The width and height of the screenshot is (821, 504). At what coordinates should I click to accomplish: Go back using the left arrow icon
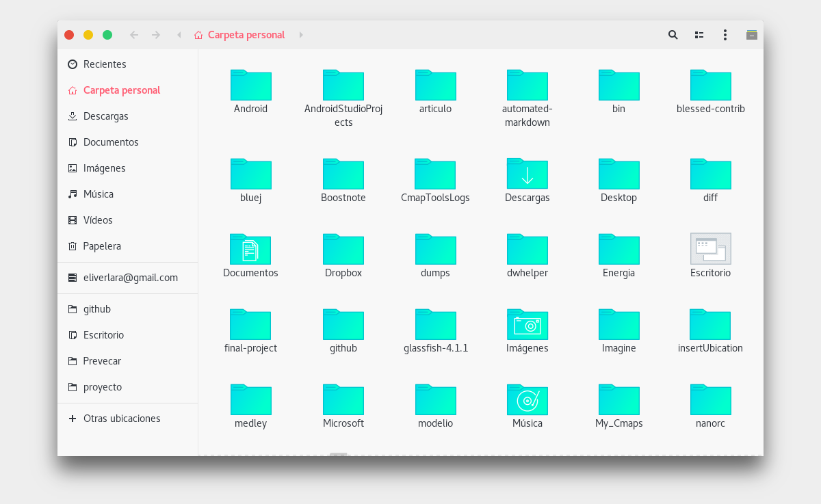click(x=134, y=34)
